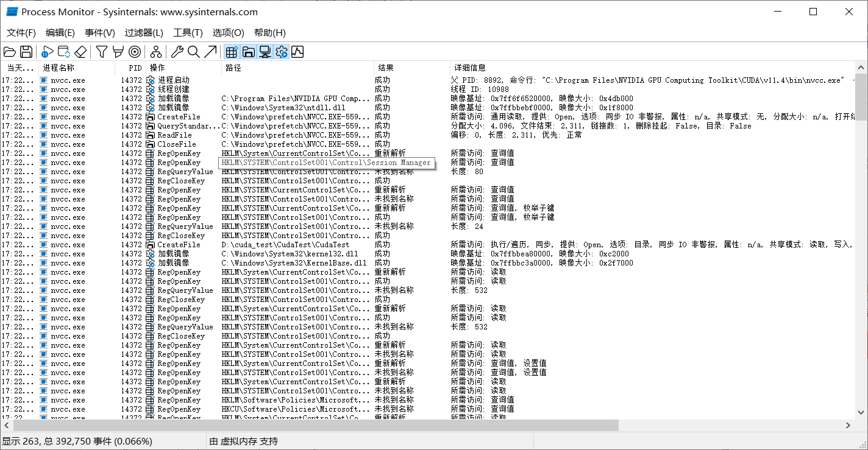Open highlight settings with the highlighter icon
Viewport: 868px width, 450px height.
pos(118,52)
